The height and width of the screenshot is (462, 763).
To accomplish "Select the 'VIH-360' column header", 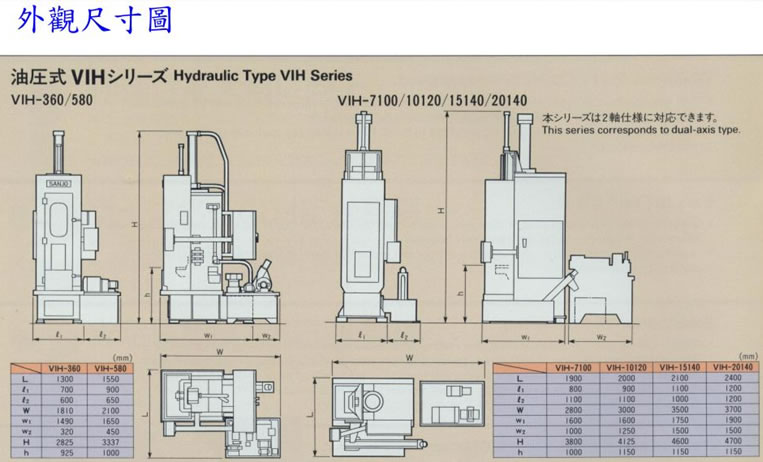I will [64, 369].
